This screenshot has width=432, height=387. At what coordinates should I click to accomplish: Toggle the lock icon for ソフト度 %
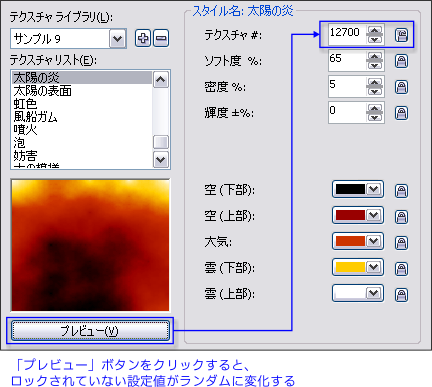pyautogui.click(x=401, y=61)
